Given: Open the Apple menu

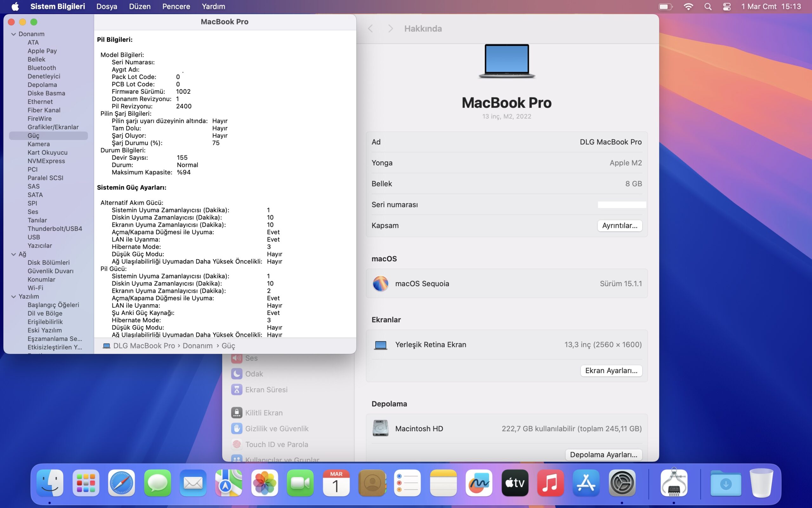Looking at the screenshot, I should (15, 6).
